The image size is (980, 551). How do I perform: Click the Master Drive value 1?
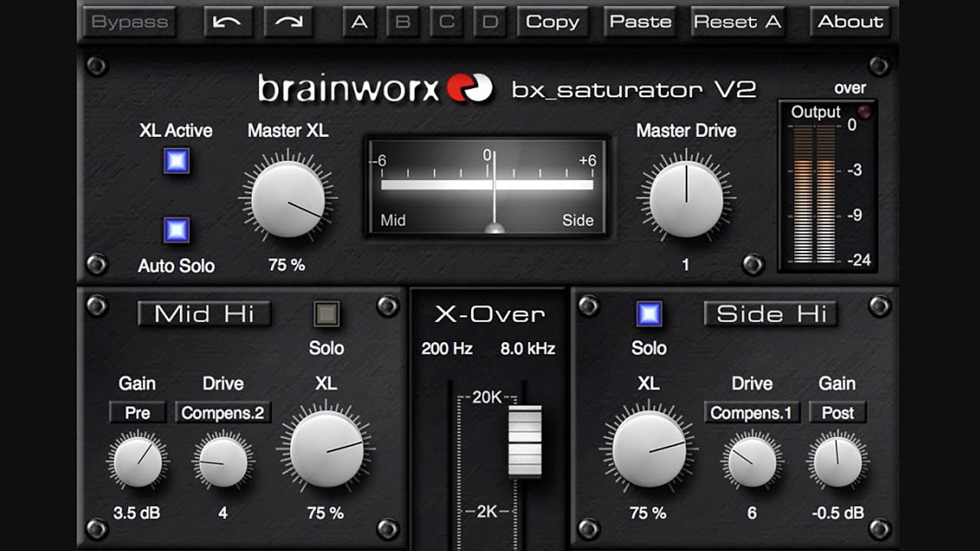tap(685, 266)
